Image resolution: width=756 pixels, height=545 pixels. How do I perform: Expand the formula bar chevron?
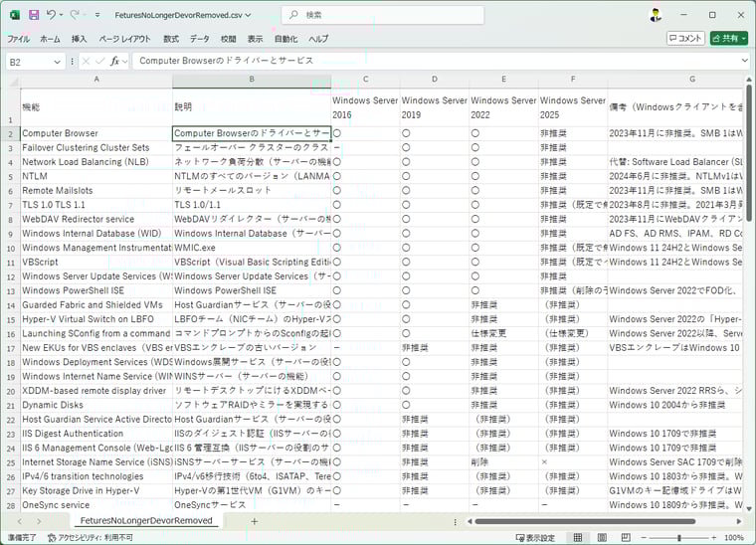coord(745,61)
